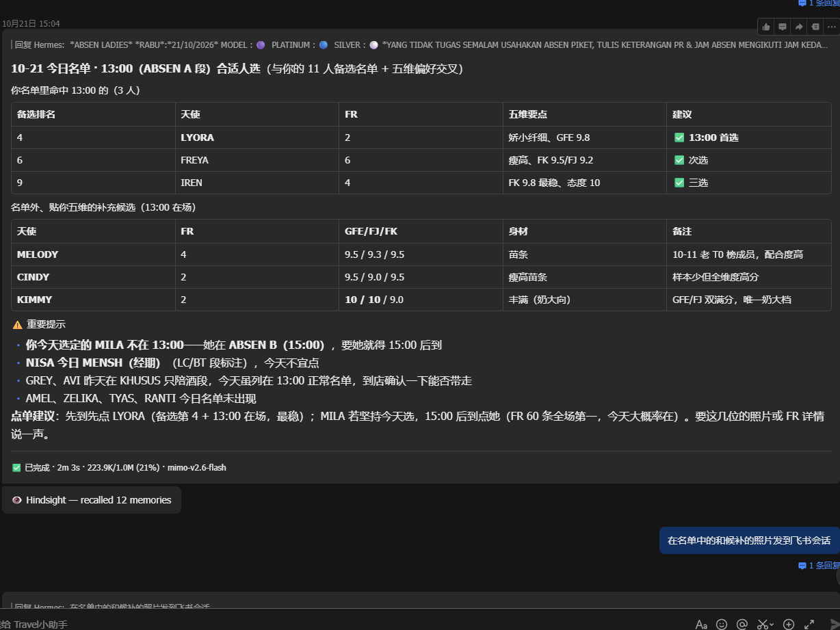Open the emoji picker smiley icon

[x=722, y=624]
